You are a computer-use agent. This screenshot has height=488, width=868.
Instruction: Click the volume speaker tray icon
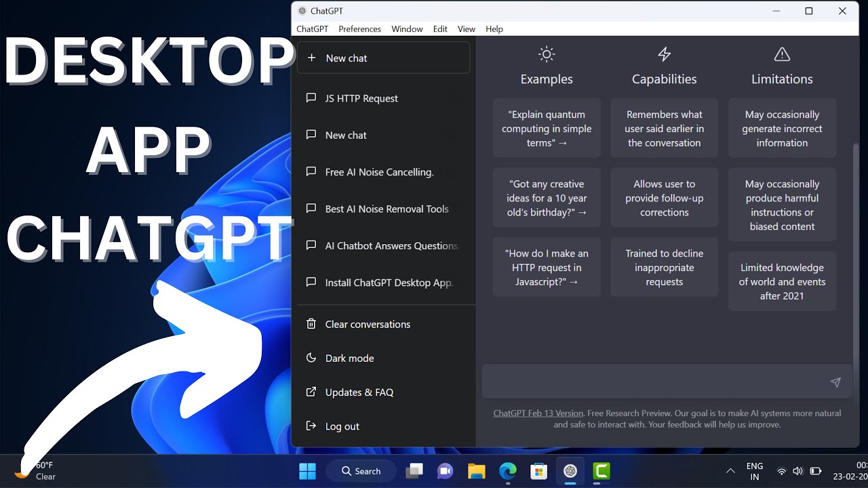point(798,471)
